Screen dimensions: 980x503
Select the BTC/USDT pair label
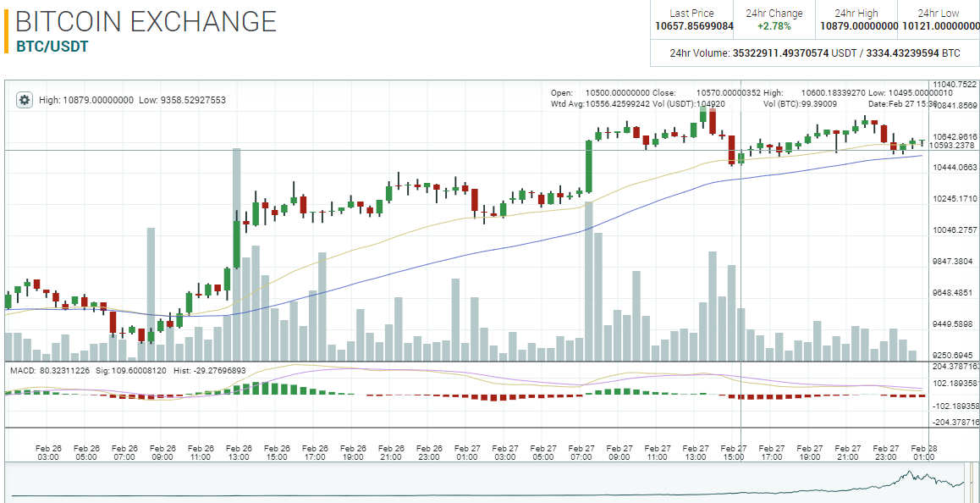52,47
